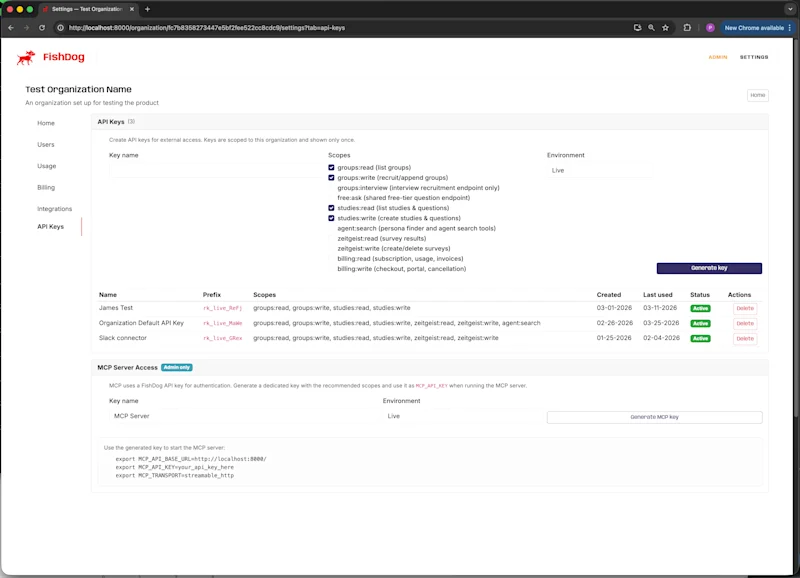The height and width of the screenshot is (578, 800).
Task: Open Integrations in the left sidebar
Action: tap(55, 209)
